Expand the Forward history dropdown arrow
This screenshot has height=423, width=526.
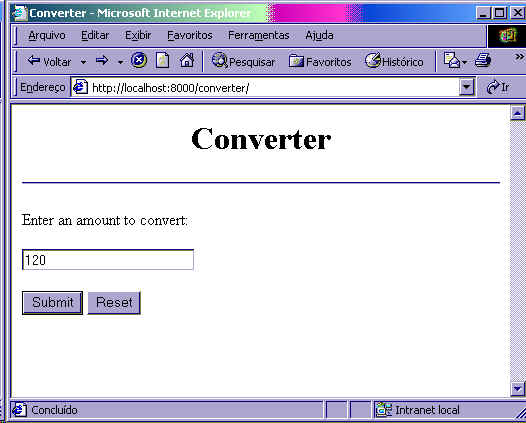click(x=120, y=62)
